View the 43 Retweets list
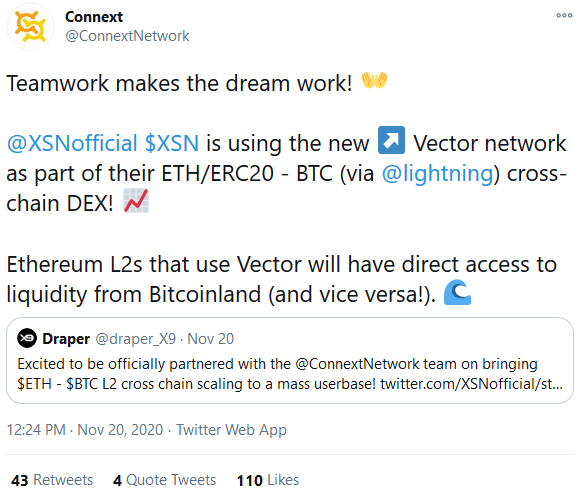Viewport: 582px width, 502px height. 52,480
